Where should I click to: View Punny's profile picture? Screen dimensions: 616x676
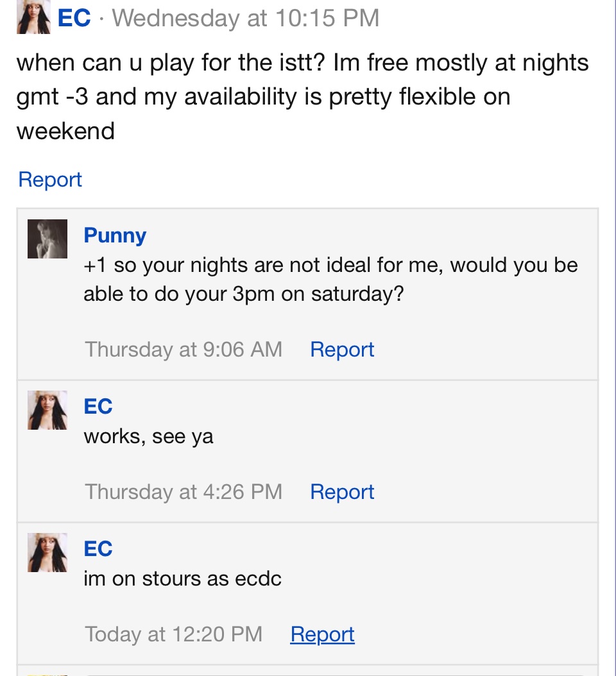tap(47, 239)
